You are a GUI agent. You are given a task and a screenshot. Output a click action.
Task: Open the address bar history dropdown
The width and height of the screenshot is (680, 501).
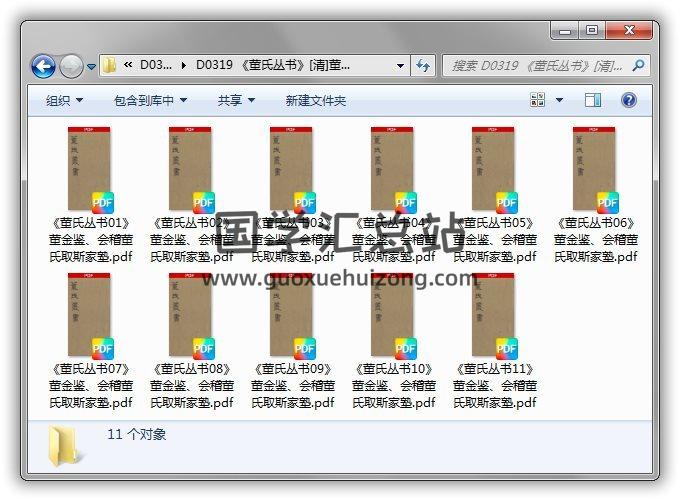pyautogui.click(x=400, y=66)
